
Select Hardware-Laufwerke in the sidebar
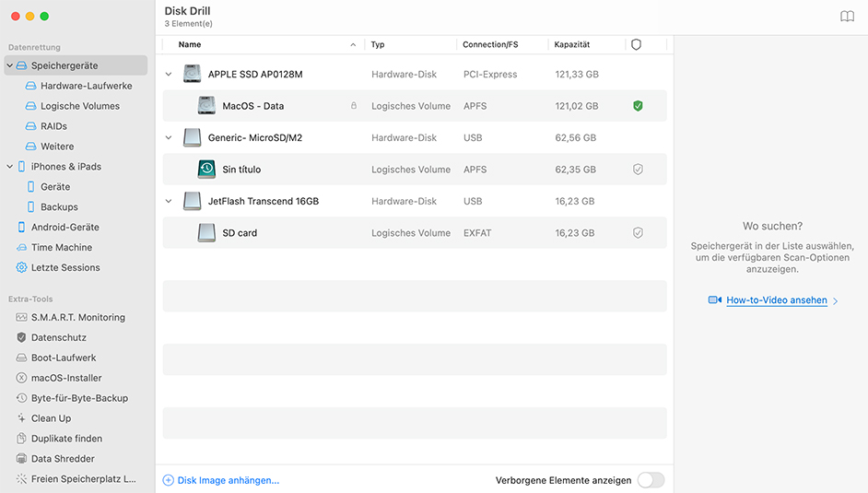point(86,86)
